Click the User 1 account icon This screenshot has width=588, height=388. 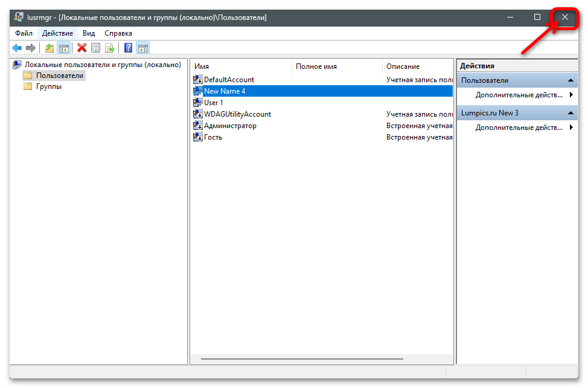tap(197, 103)
